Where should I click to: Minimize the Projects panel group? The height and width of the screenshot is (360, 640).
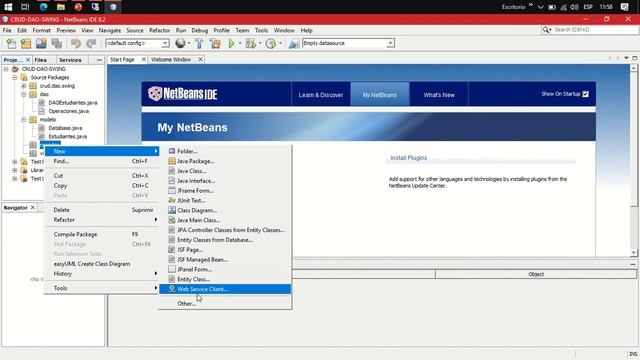(x=99, y=60)
